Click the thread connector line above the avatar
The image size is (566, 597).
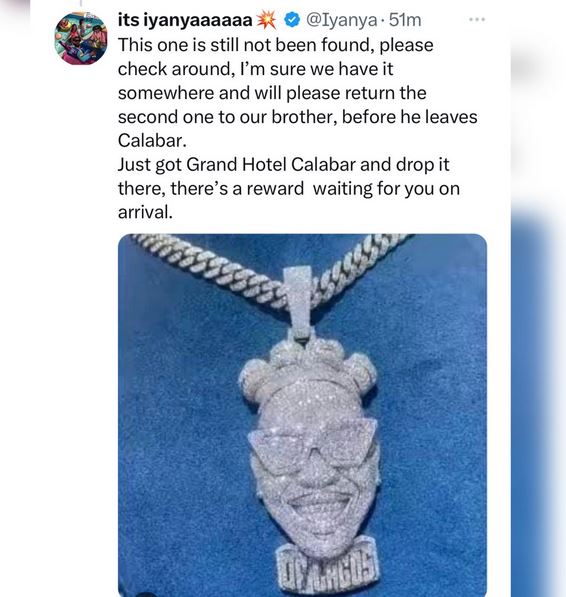click(x=81, y=4)
